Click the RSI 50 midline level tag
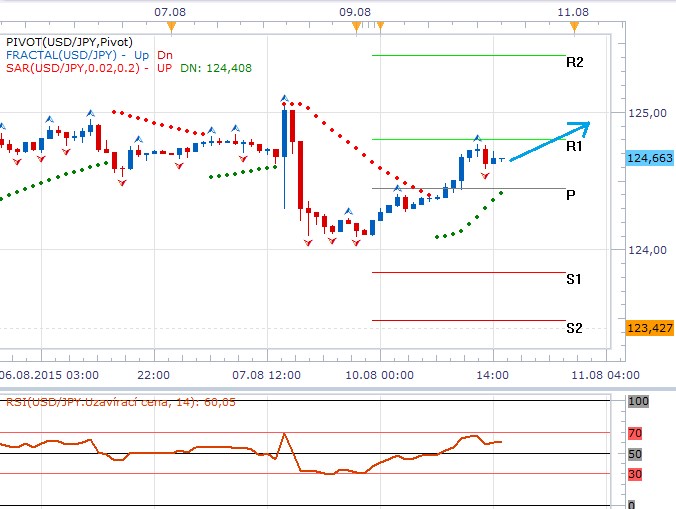 coord(634,454)
